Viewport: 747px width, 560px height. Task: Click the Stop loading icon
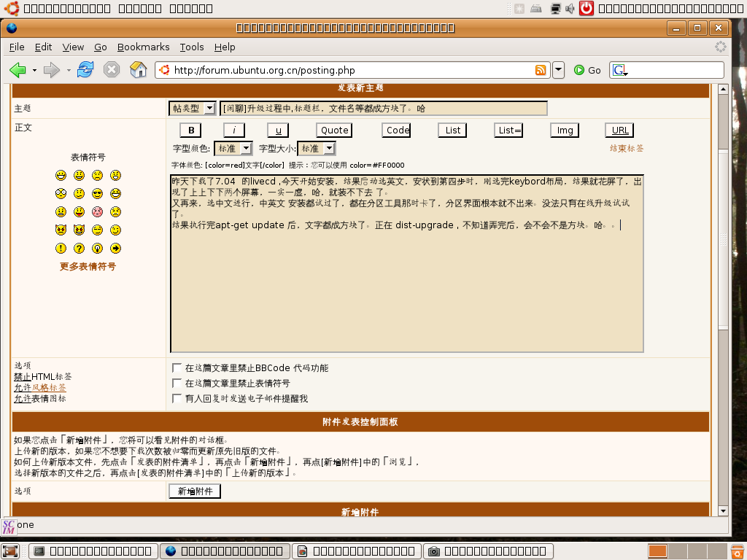click(x=112, y=70)
